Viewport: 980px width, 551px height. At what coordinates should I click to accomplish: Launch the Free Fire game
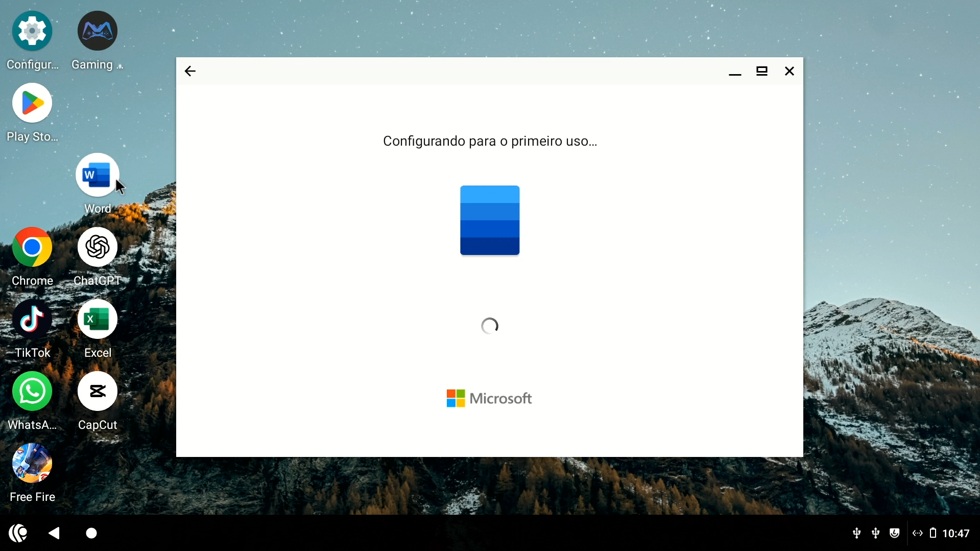(x=32, y=464)
